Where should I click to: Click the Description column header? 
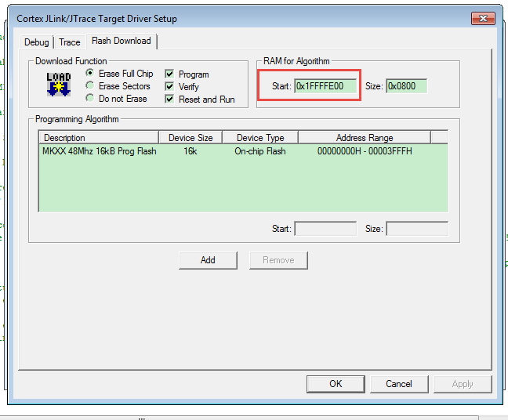(99, 138)
